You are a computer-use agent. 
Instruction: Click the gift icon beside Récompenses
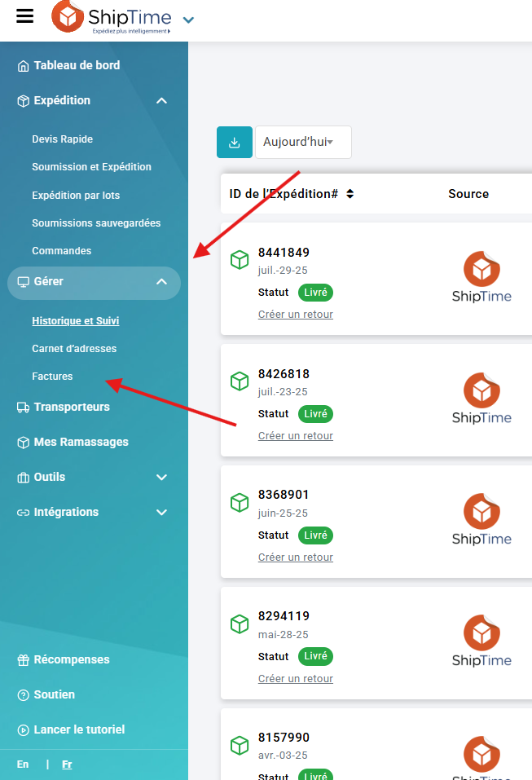23,660
